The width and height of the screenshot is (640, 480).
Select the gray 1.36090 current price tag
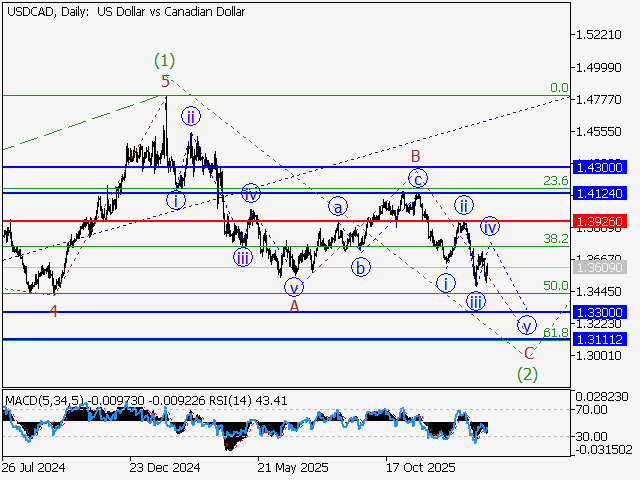click(600, 268)
